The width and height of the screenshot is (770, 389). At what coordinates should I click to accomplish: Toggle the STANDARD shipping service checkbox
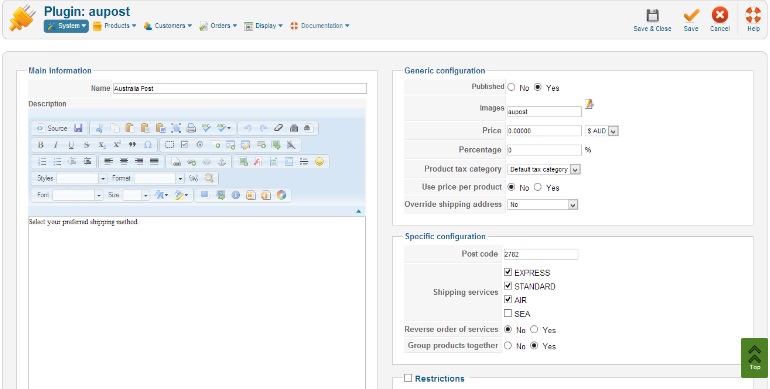coord(508,285)
